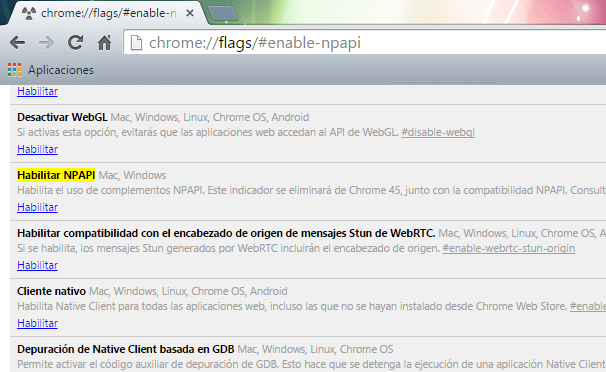The image size is (606, 372).
Task: Click the chrome://flags tab favicon
Action: (x=29, y=13)
